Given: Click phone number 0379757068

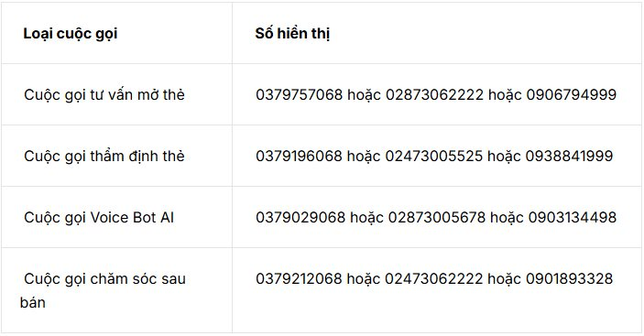Looking at the screenshot, I should click(299, 95).
